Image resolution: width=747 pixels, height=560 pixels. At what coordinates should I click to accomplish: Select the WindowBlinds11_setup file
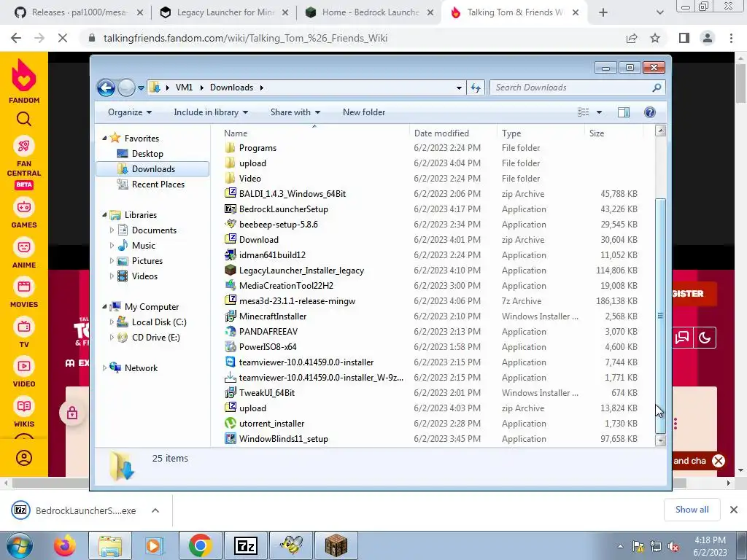pos(284,438)
